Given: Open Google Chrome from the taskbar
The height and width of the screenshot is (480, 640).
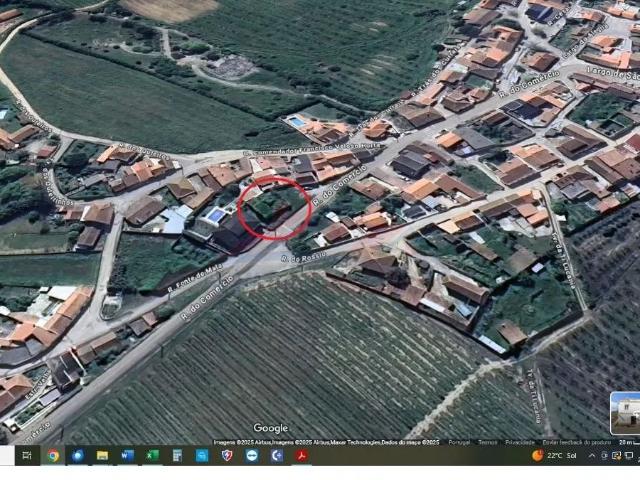Looking at the screenshot, I should [x=52, y=456].
